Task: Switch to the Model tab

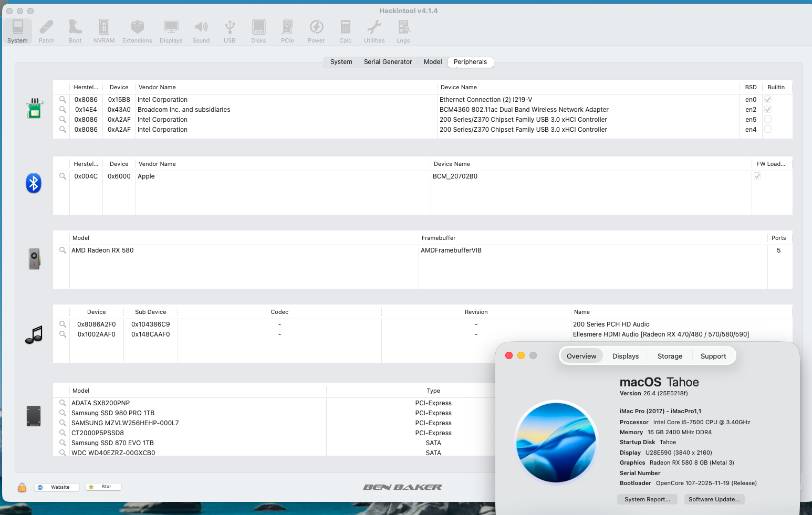Action: (x=433, y=62)
